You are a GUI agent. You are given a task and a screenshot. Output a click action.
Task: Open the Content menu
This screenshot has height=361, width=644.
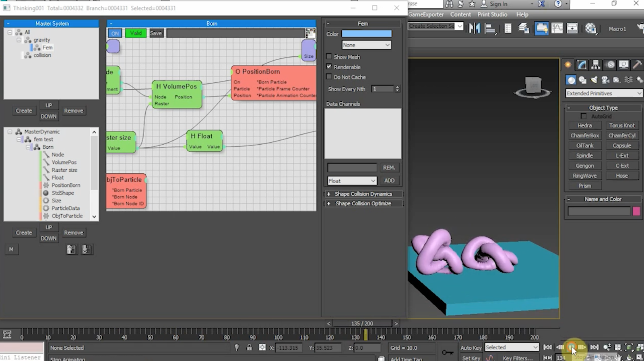tap(460, 14)
